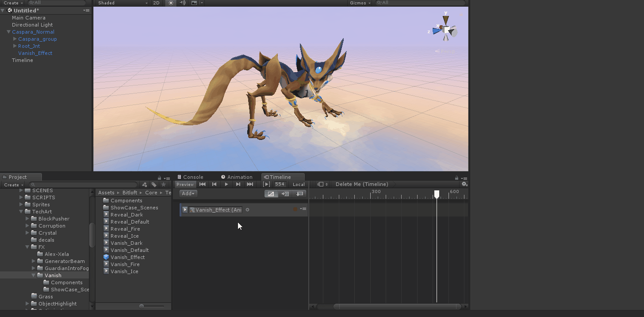Click the timeline horizontal scrollbar
The height and width of the screenshot is (317, 644).
click(398, 306)
